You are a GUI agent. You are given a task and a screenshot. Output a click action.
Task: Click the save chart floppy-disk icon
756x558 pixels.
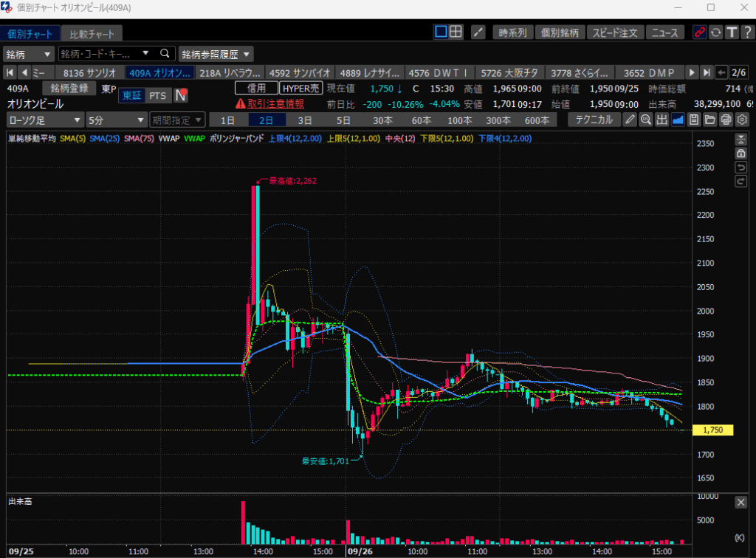coord(694,120)
